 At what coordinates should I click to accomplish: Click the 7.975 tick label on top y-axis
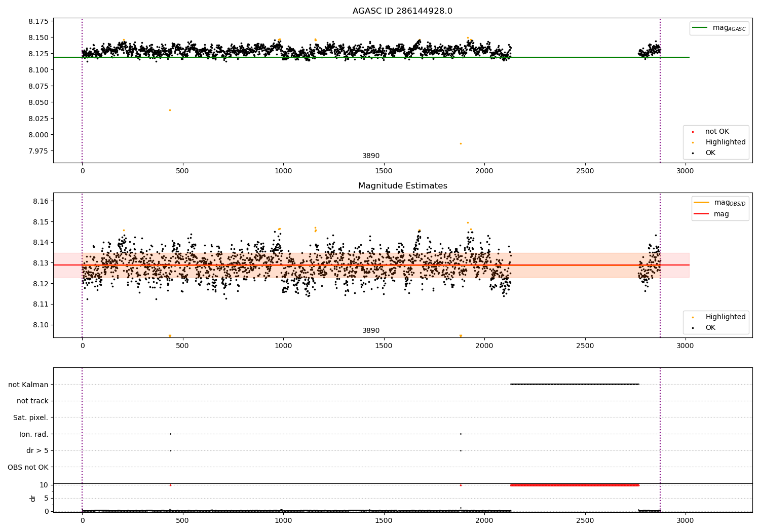[39, 151]
